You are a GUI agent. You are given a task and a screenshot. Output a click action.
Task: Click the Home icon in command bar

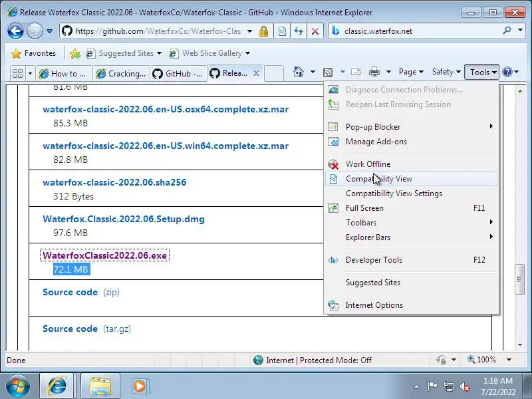[298, 72]
